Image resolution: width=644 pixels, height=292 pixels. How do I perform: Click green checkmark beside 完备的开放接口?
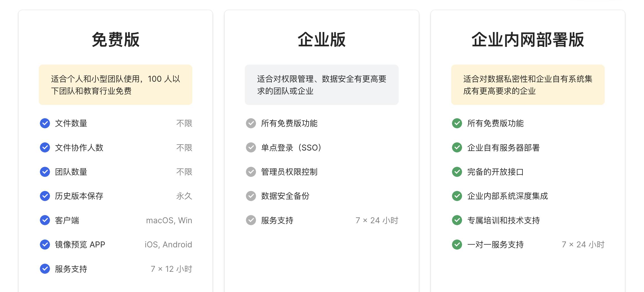[457, 172]
